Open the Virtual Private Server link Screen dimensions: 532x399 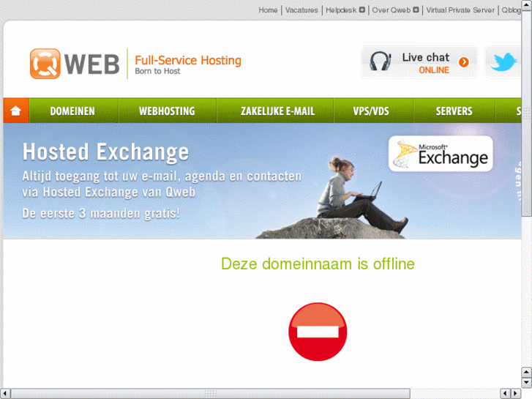click(x=460, y=10)
